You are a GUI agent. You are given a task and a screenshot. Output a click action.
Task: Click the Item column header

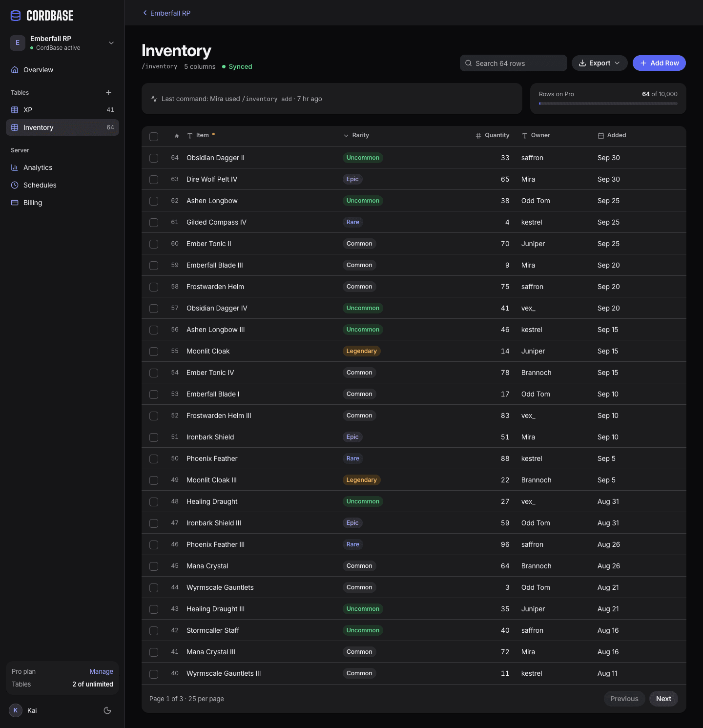tap(201, 135)
